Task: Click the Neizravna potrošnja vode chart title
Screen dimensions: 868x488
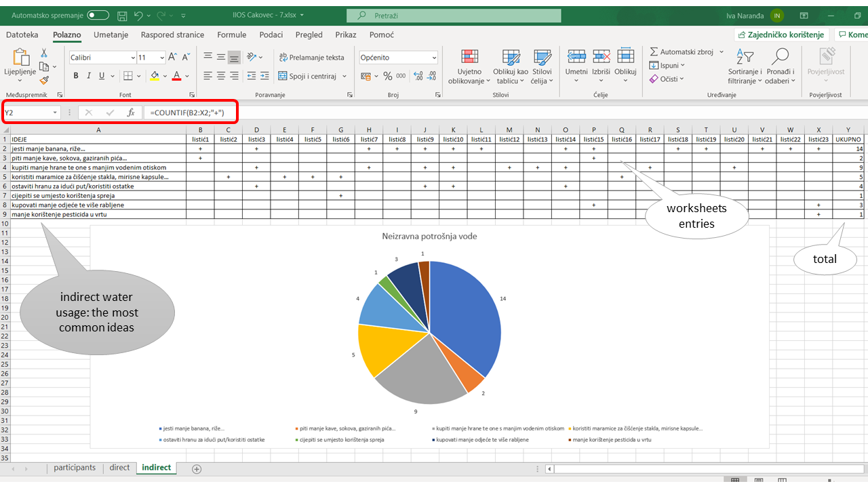Action: pos(429,237)
